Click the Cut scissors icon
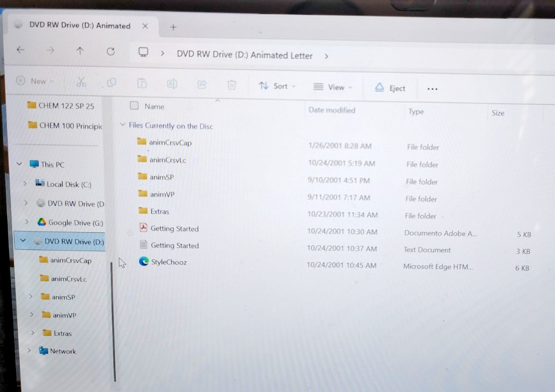 81,82
